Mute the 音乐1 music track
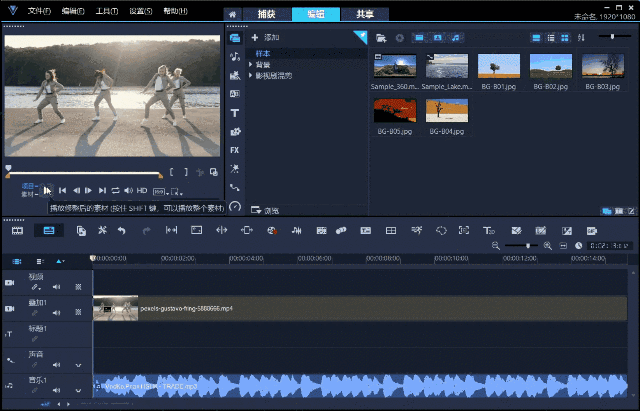Viewport: 640px width, 411px height. point(56,390)
